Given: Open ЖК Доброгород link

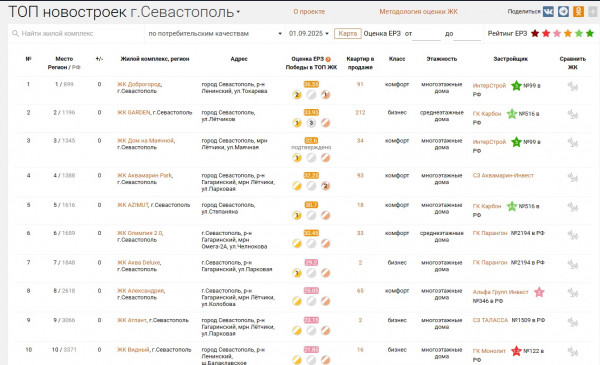Looking at the screenshot, I should (139, 84).
